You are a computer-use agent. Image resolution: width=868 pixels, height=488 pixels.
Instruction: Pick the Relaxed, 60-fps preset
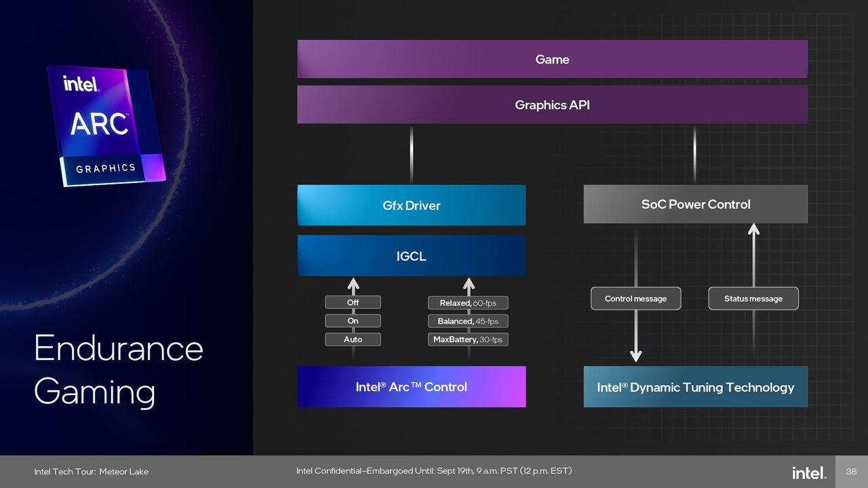click(x=468, y=303)
